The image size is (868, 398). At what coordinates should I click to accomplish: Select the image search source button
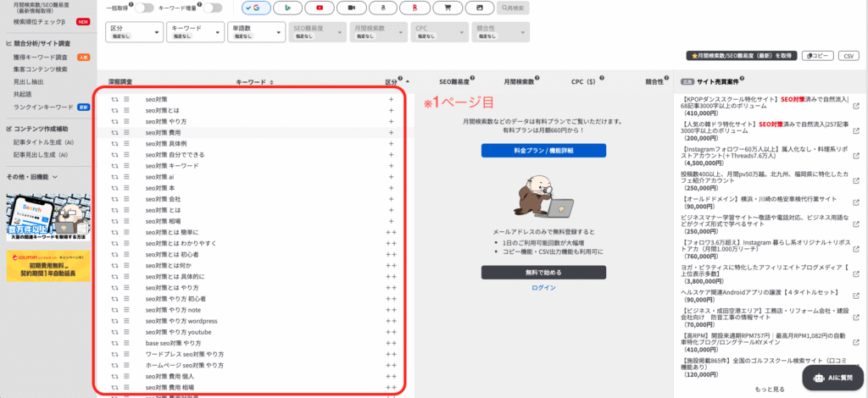pos(479,8)
